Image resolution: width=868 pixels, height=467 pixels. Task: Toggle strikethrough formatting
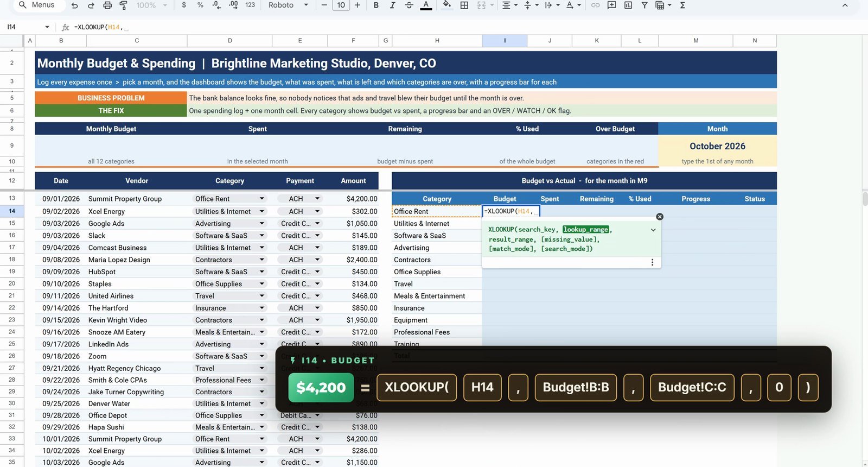point(409,5)
